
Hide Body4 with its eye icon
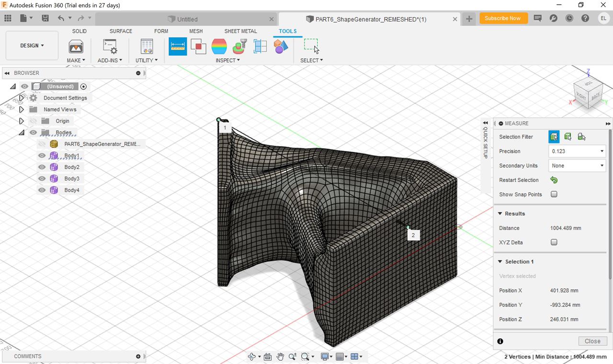[x=42, y=190]
